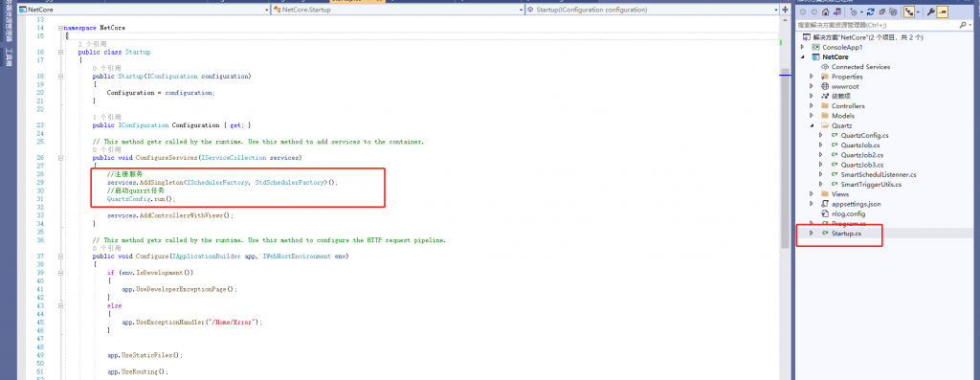
Task: Expand the ConsoleApp1 project node
Action: tap(803, 47)
